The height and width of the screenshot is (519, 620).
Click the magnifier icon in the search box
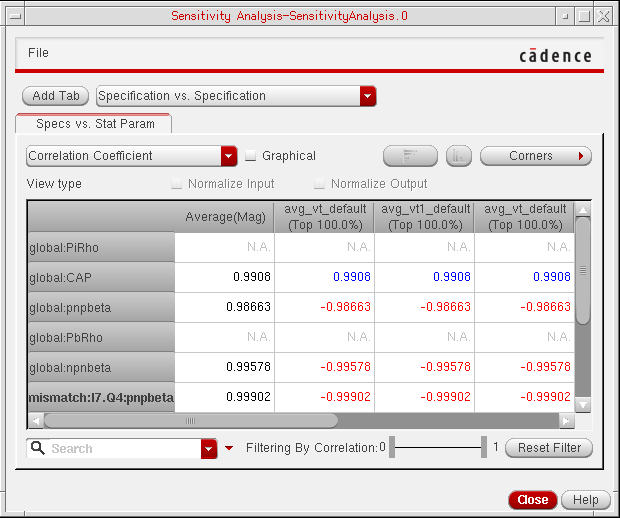click(38, 448)
